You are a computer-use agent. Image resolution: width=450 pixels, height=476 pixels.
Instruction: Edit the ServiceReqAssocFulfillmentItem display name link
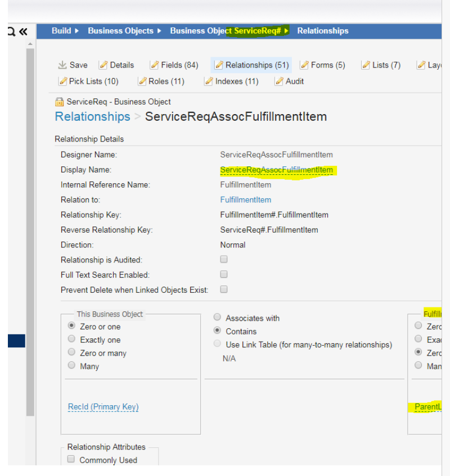(277, 170)
